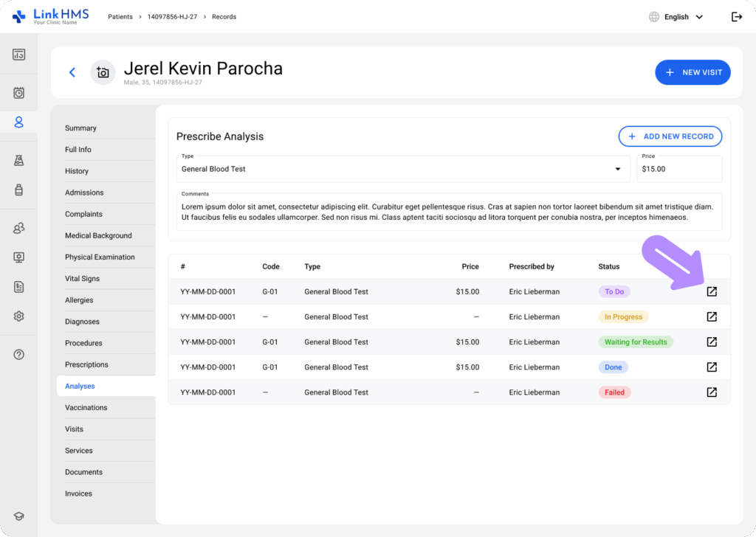This screenshot has width=756, height=537.
Task: Open the Full Info section
Action: pyautogui.click(x=78, y=150)
